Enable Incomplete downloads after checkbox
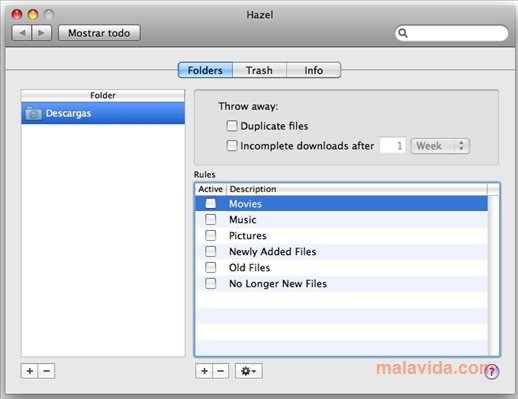Image resolution: width=518 pixels, height=399 pixels. [x=232, y=146]
